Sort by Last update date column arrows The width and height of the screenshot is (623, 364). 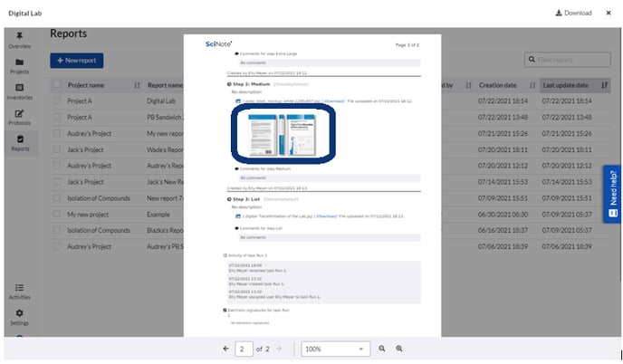(604, 85)
